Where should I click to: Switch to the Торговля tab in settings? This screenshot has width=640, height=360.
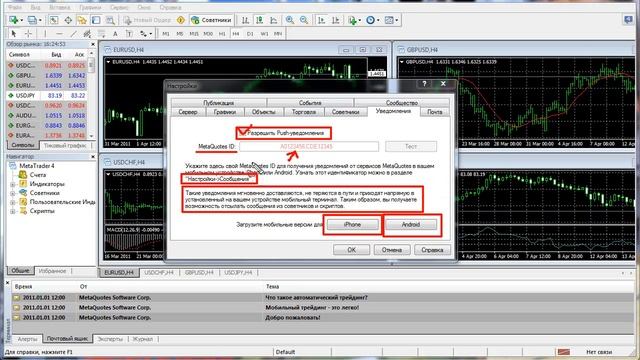tap(304, 112)
